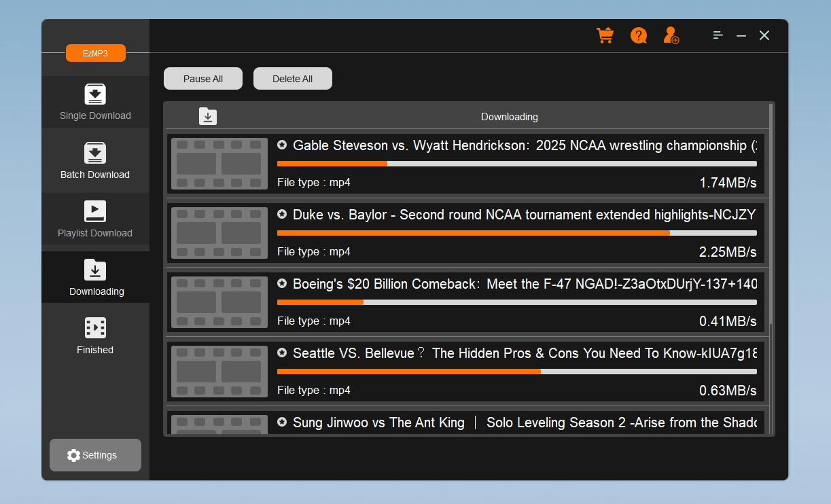Click star icon beside Seattle VS. Bellevue title
Viewport: 831px width, 504px height.
click(x=282, y=353)
